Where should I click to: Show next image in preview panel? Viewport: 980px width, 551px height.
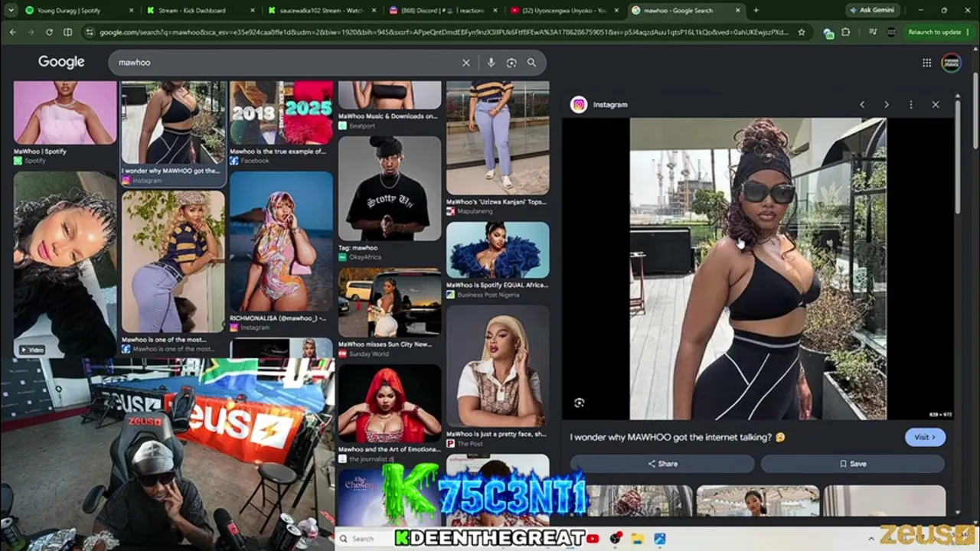tap(887, 105)
